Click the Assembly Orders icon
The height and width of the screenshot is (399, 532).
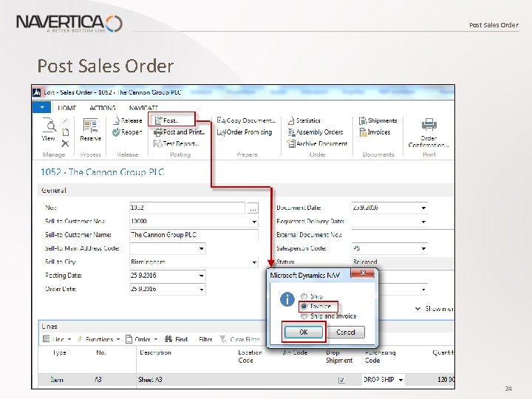tap(291, 132)
